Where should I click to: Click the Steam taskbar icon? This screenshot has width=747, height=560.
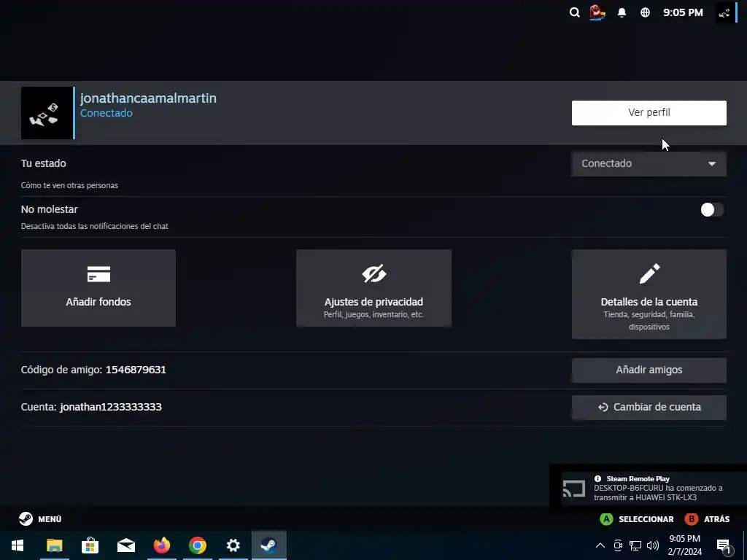(268, 545)
